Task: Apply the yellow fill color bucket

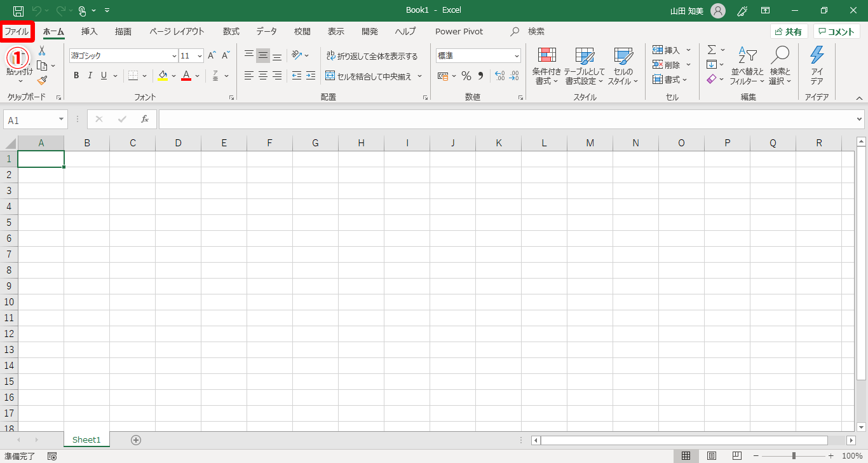Action: click(163, 76)
